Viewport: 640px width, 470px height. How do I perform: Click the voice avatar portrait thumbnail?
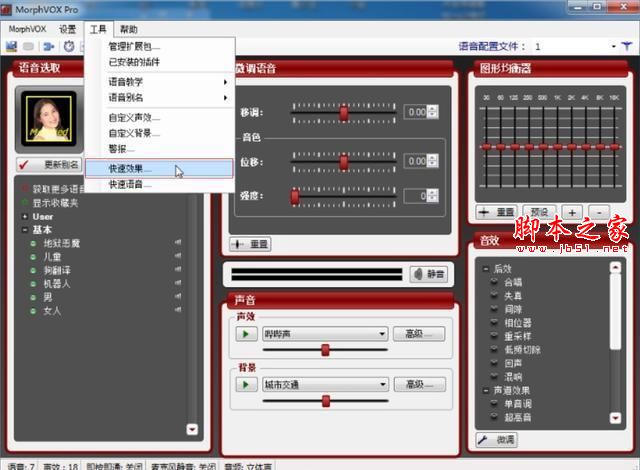tap(49, 119)
